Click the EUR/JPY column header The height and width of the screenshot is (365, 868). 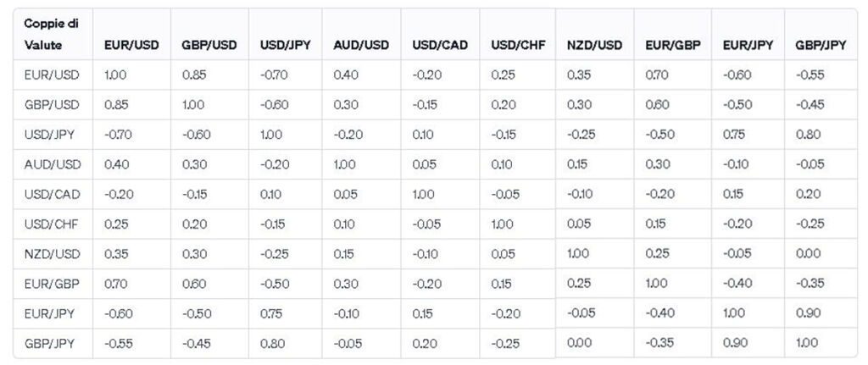point(748,46)
